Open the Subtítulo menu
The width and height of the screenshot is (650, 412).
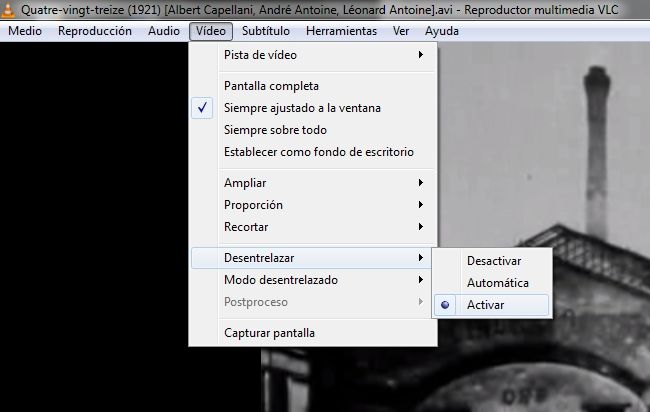click(x=266, y=31)
